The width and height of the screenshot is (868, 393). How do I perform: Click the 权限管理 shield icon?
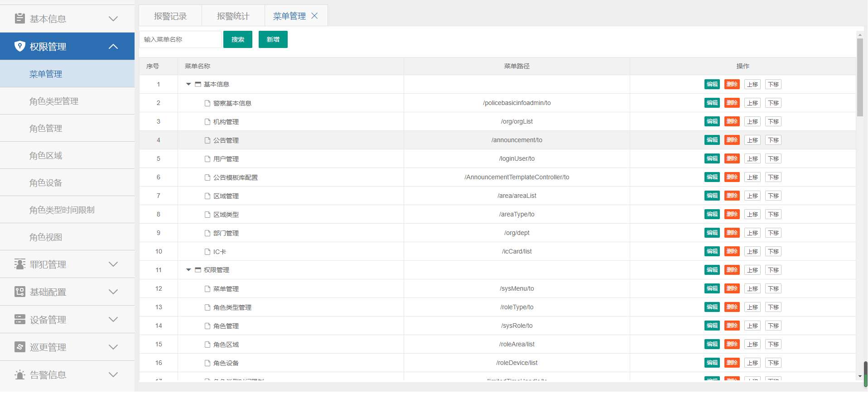[20, 46]
